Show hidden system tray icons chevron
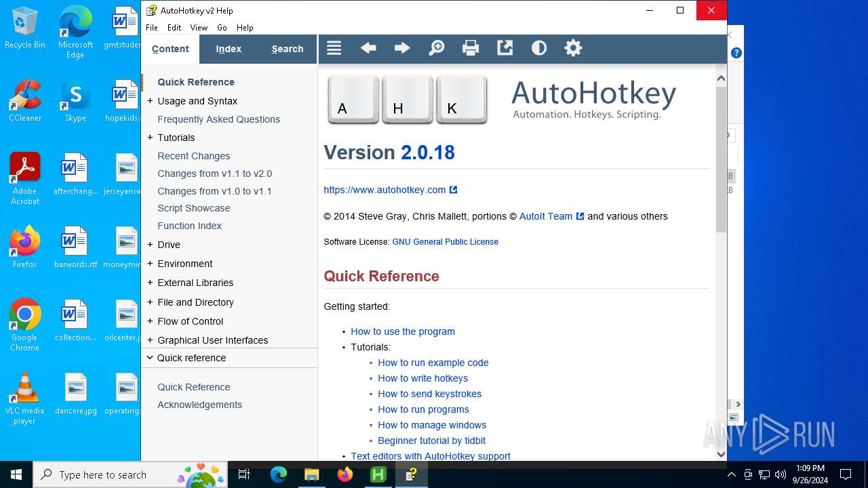 click(731, 474)
